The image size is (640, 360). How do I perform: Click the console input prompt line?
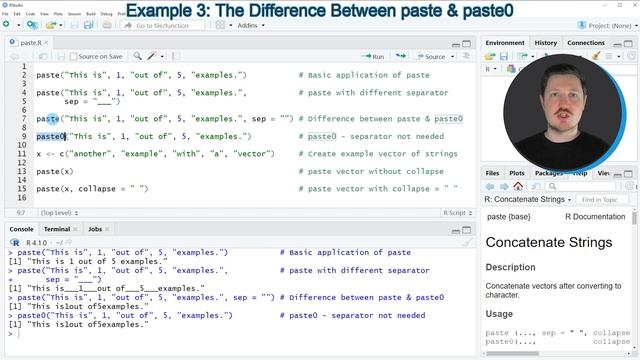[241, 334]
